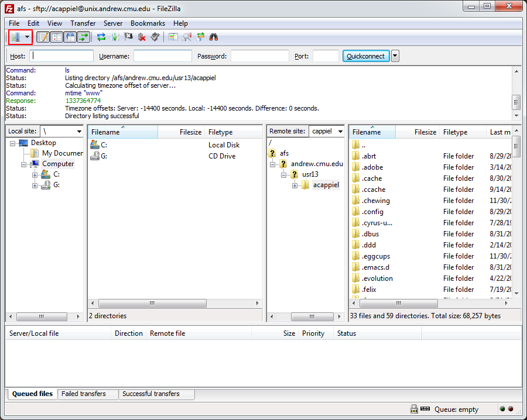Collapse the andrew.cmu.edu remote tree node
This screenshot has width=527, height=420.
[x=272, y=164]
